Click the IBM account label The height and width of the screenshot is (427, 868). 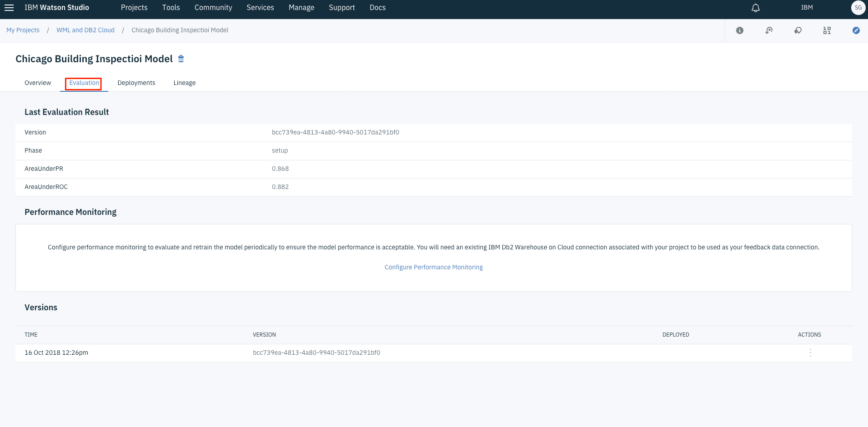[x=807, y=8]
